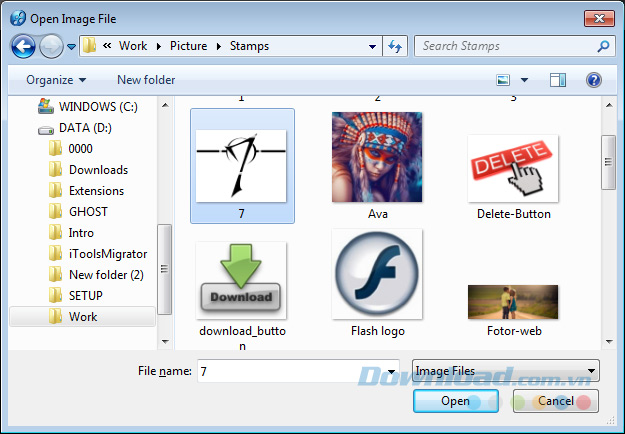This screenshot has width=625, height=434.
Task: Select WINDOWS (C:) drive in tree
Action: click(88, 106)
